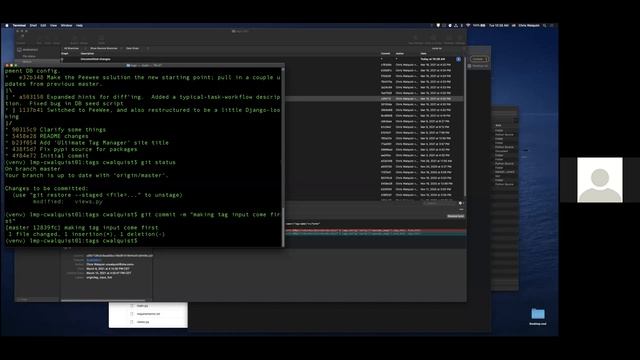
Task: Select requirements.txt in the white Finder window
Action: pos(148,314)
